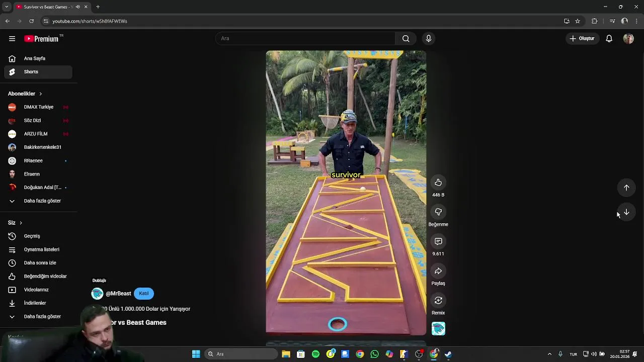Open Spotify from the taskbar
644x362 pixels.
pos(315,354)
